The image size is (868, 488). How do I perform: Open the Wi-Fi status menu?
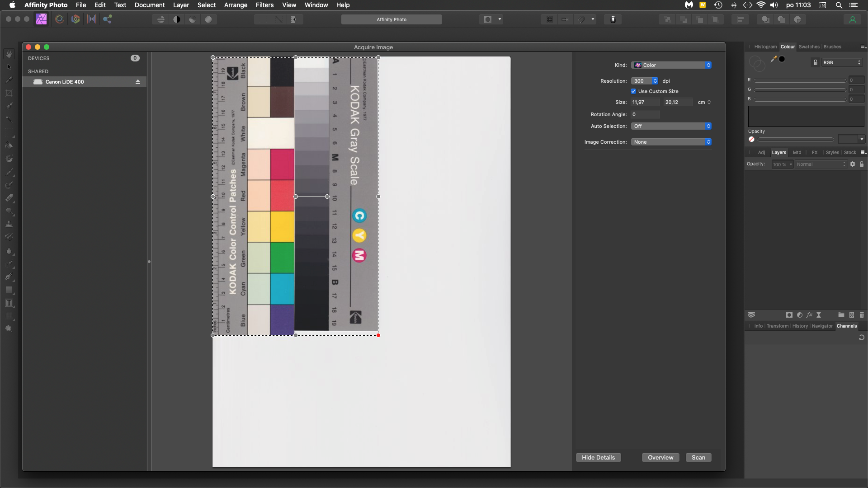tap(761, 5)
